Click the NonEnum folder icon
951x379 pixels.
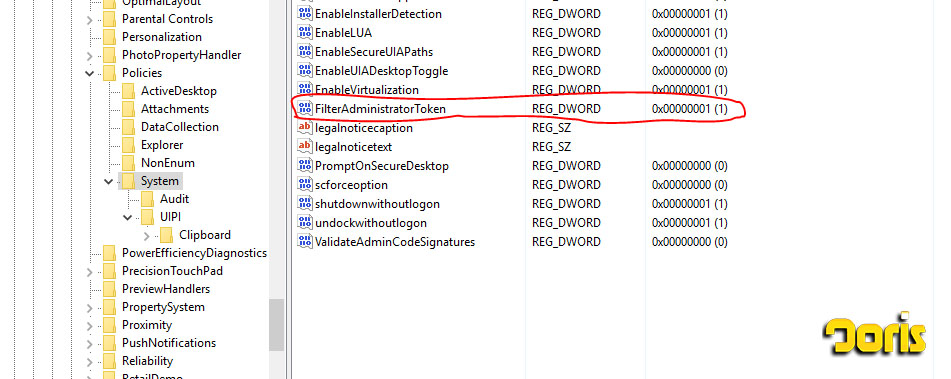click(x=128, y=163)
